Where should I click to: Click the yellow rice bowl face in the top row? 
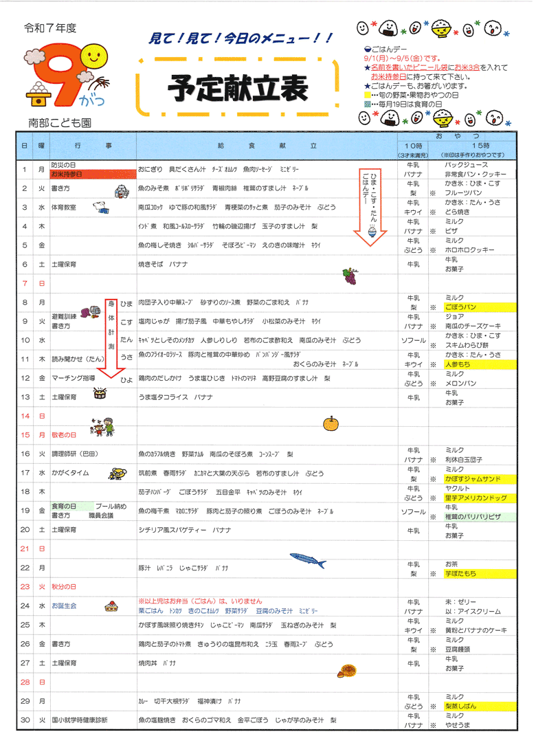[441, 28]
